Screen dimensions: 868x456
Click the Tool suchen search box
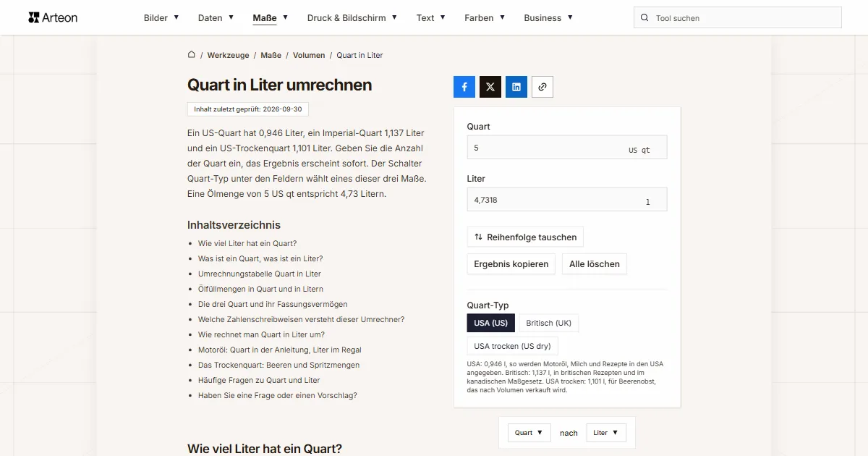click(x=738, y=18)
